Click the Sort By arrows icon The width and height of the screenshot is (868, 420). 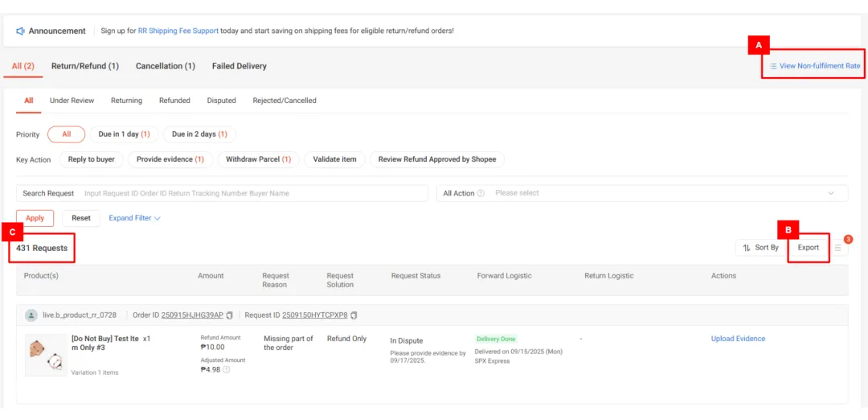(747, 248)
